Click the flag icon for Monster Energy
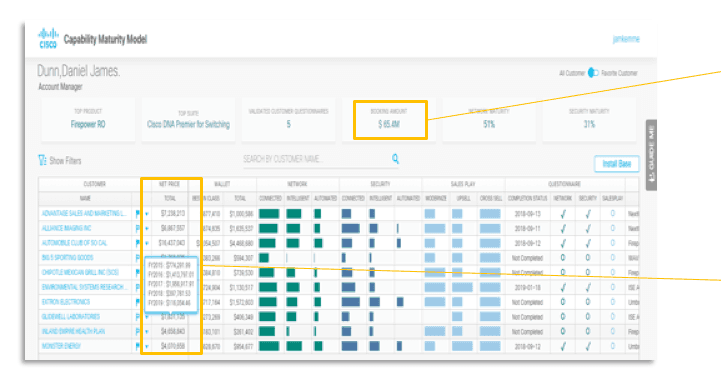The height and width of the screenshot is (386, 721). click(138, 346)
